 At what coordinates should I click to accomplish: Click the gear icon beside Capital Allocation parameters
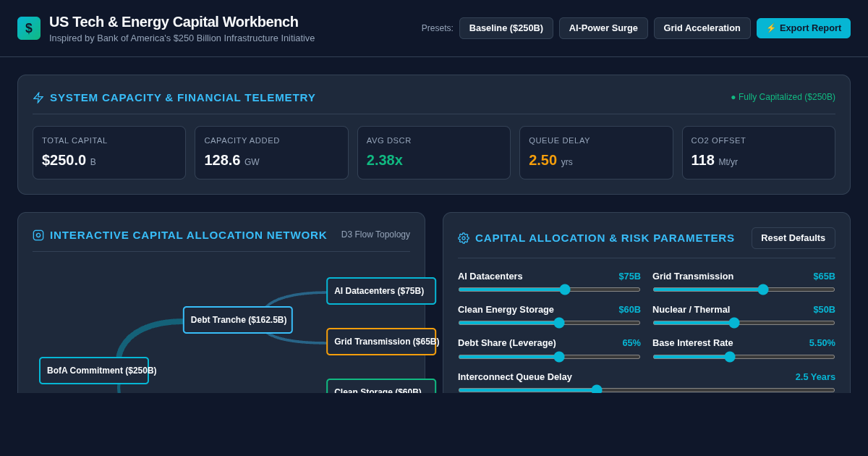pyautogui.click(x=464, y=238)
